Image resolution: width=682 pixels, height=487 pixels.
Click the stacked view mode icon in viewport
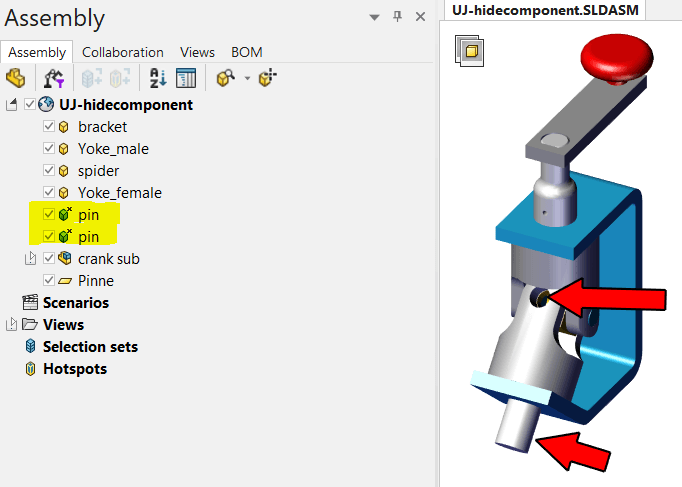pyautogui.click(x=469, y=51)
